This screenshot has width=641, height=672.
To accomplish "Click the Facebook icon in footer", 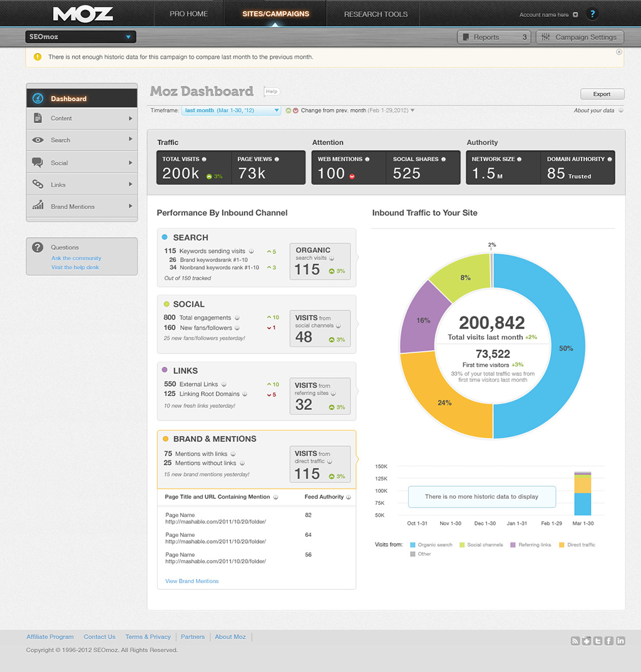I will (x=609, y=641).
